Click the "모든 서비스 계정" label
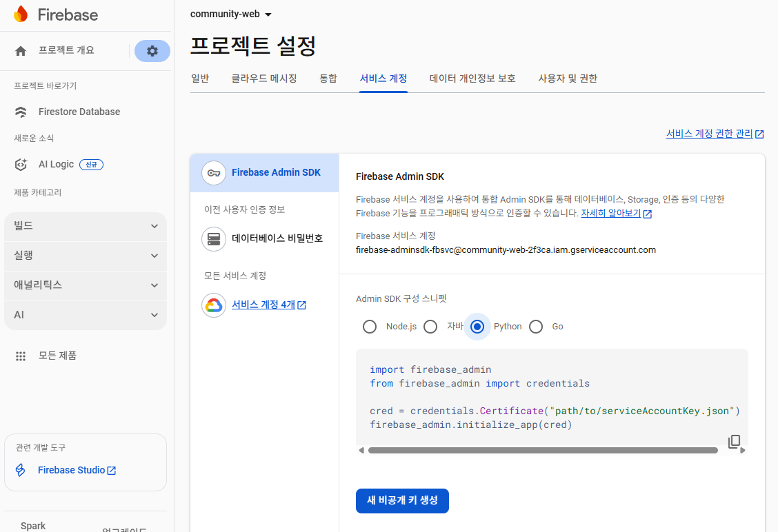This screenshot has height=532, width=778. [235, 276]
